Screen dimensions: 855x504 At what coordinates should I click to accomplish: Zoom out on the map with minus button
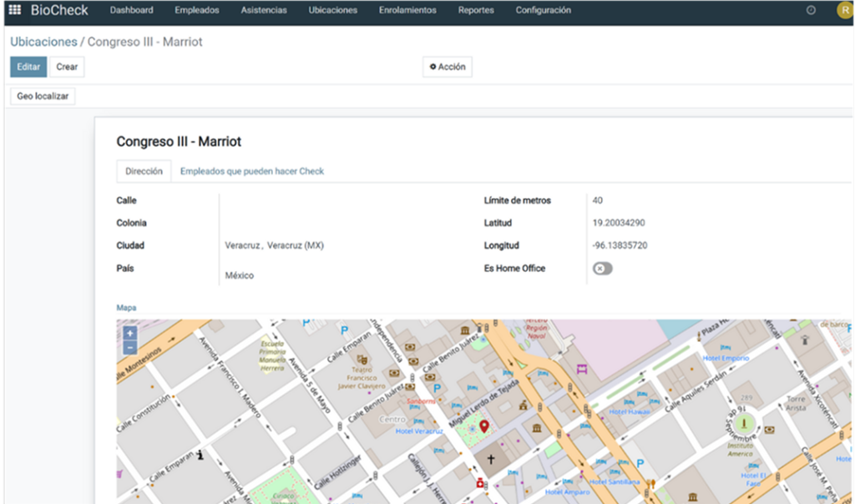[x=129, y=347]
